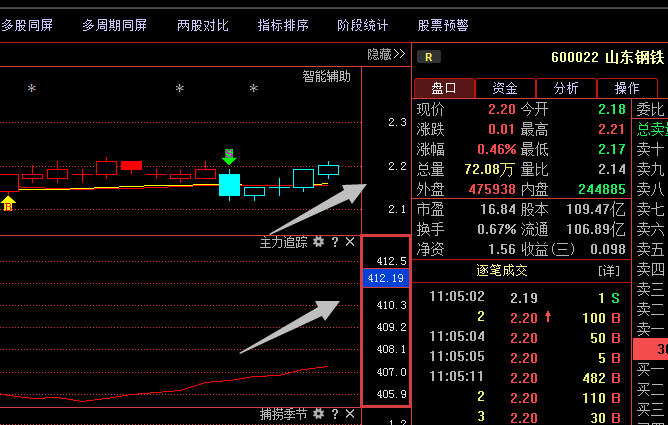Click the R badge beside stock code

coord(429,57)
